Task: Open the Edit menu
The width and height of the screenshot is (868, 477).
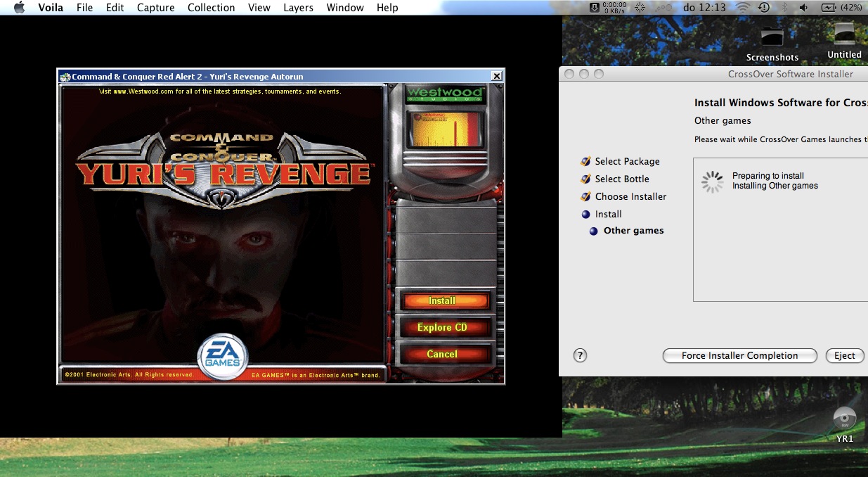Action: tap(115, 8)
